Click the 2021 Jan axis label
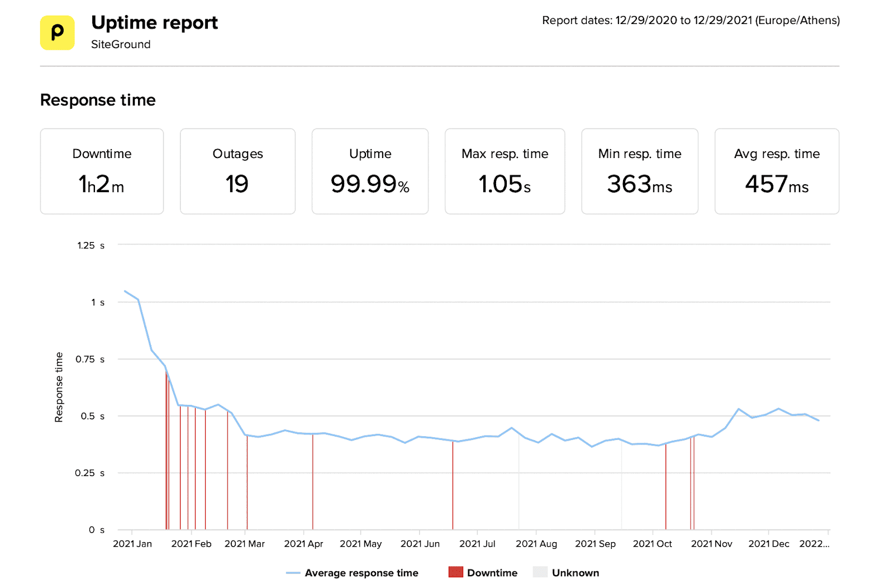This screenshot has height=588, width=894. click(x=132, y=544)
